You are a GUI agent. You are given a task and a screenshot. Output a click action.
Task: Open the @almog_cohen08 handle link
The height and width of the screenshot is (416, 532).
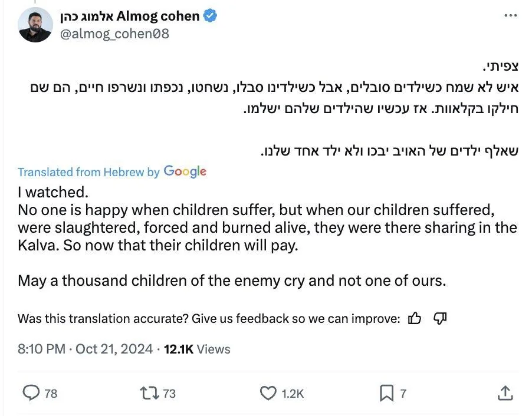[114, 34]
